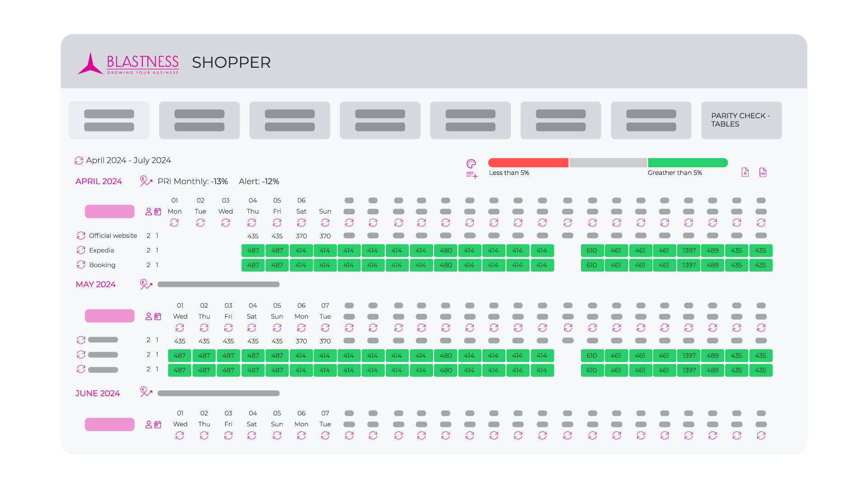
Task: Export data as Excel file
Action: point(745,172)
